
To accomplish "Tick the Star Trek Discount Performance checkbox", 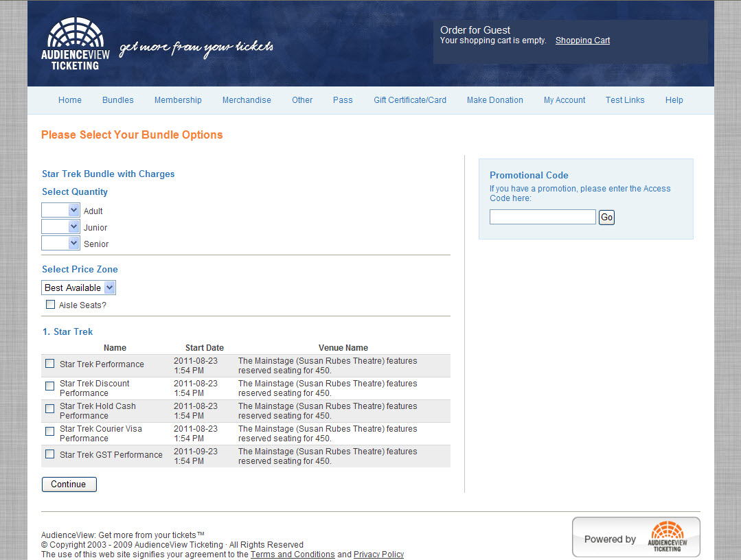I will 49,386.
